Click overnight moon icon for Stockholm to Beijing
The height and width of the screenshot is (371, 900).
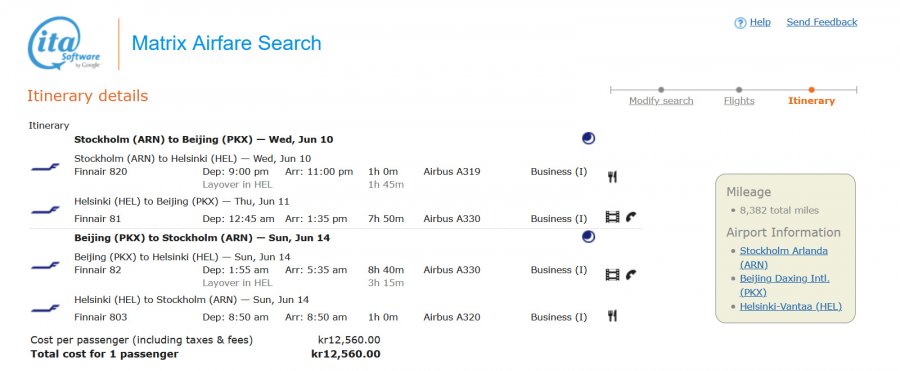[588, 138]
